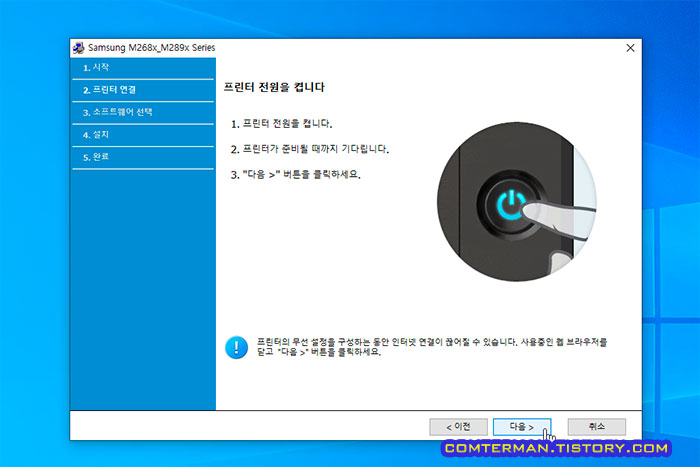The height and width of the screenshot is (467, 700).
Task: Click the wireless setup warning note text
Action: click(x=432, y=347)
